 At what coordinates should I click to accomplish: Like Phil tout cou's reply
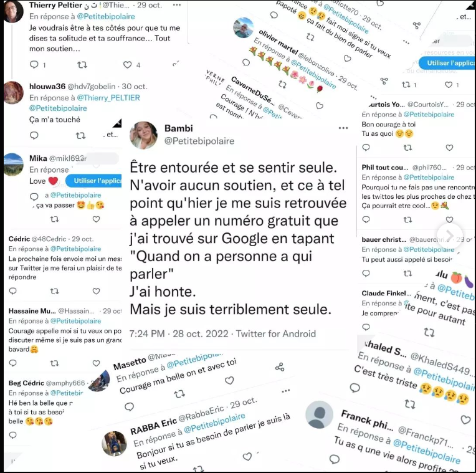coord(449,219)
